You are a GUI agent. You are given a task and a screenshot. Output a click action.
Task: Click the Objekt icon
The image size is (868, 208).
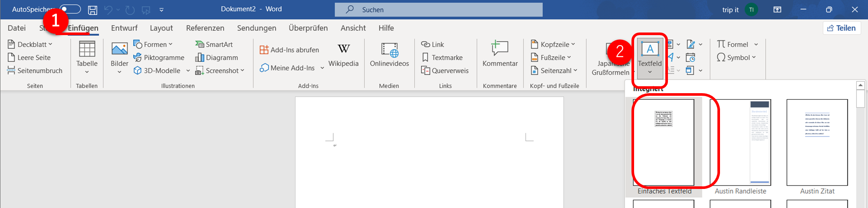click(690, 71)
